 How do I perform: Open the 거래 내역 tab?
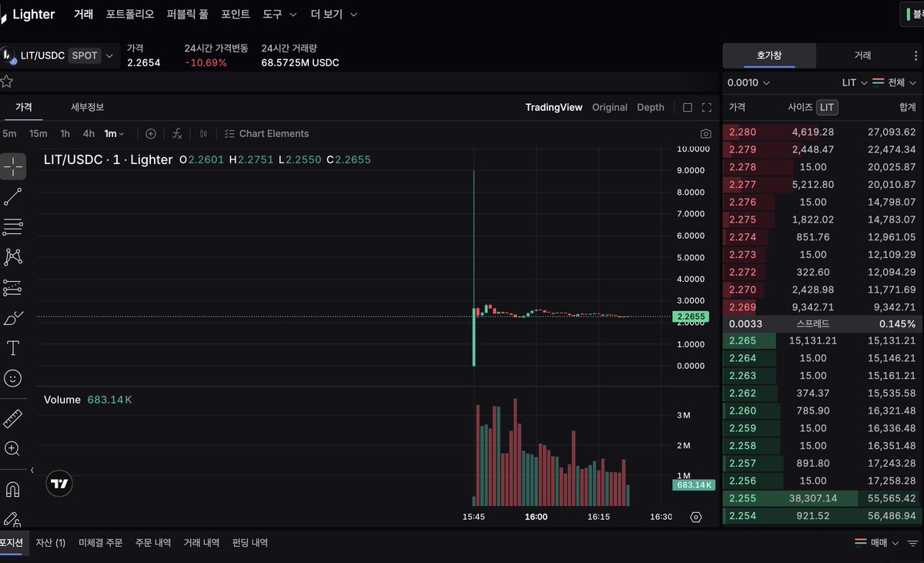201,543
